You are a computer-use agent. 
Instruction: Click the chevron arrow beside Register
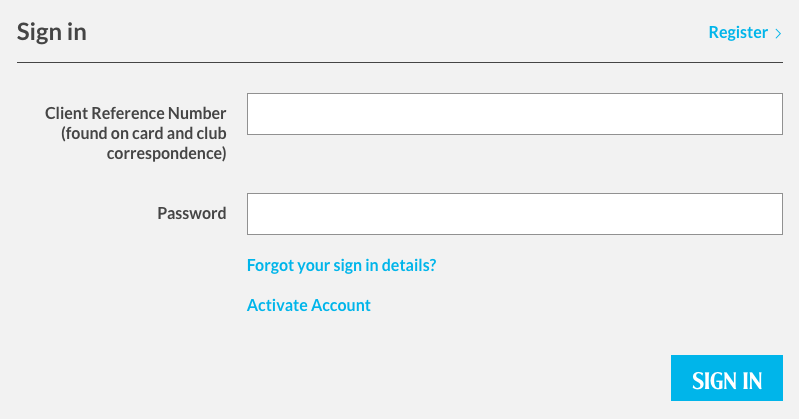point(778,33)
